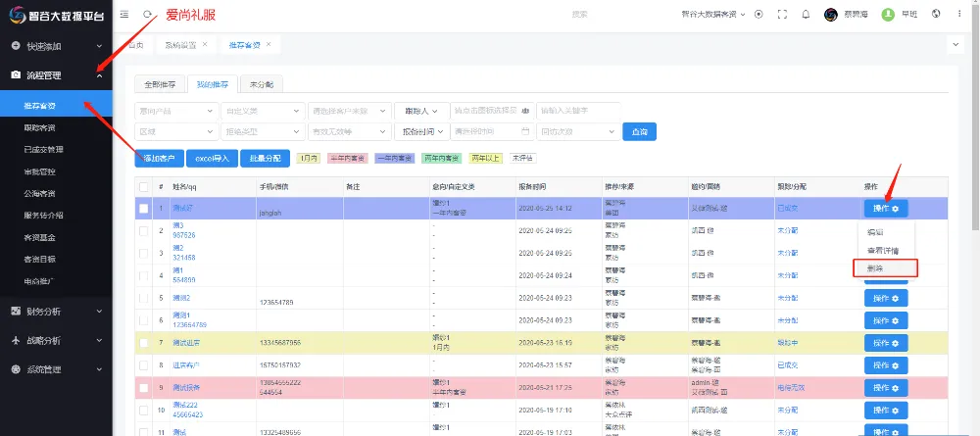
Task: Click the target circle icon in the header
Action: coord(759,15)
